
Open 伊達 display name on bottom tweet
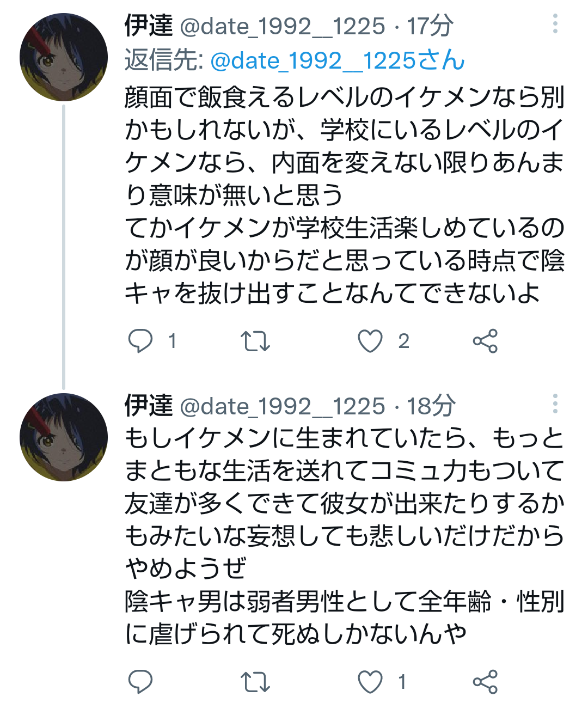click(149, 406)
